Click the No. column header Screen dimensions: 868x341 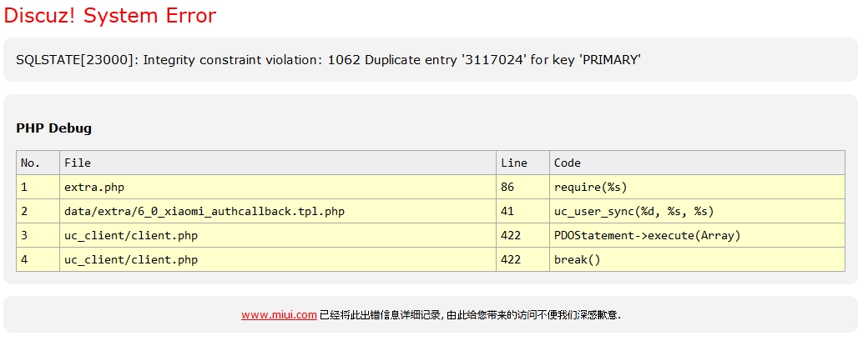point(31,163)
